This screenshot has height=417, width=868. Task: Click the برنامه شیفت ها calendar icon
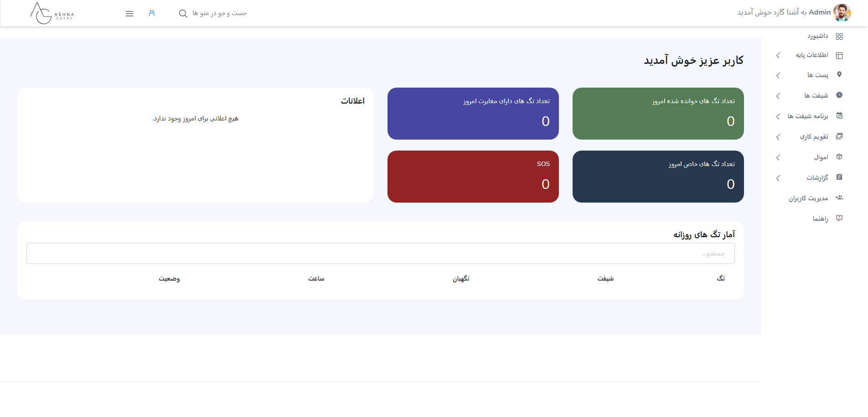[839, 116]
